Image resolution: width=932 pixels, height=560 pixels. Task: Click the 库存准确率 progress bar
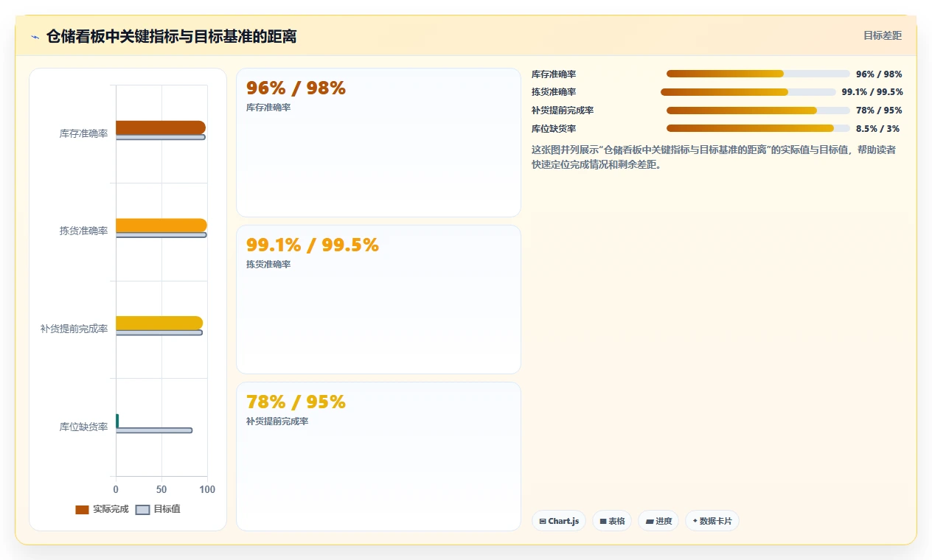point(758,74)
